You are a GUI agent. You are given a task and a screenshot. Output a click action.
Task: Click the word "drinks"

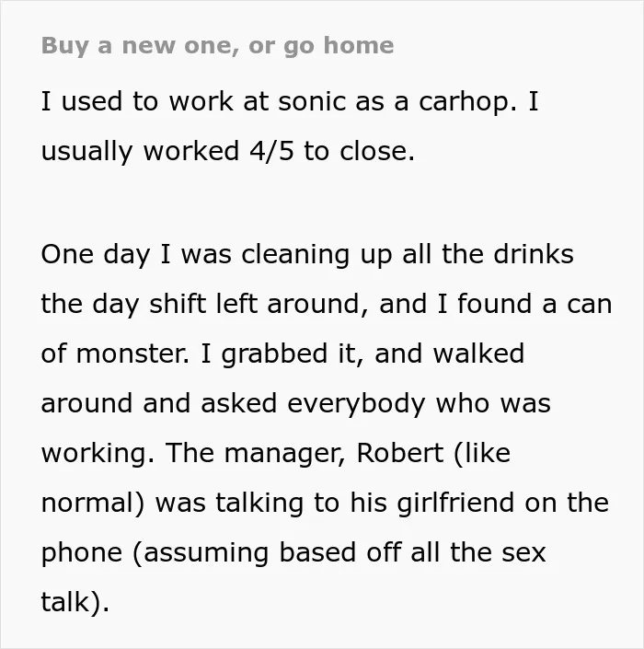pos(534,254)
